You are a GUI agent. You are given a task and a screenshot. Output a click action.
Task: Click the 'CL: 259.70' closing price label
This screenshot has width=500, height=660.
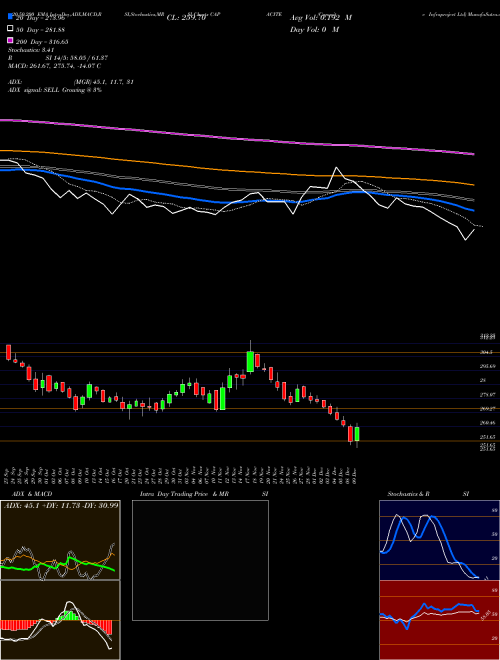(186, 18)
